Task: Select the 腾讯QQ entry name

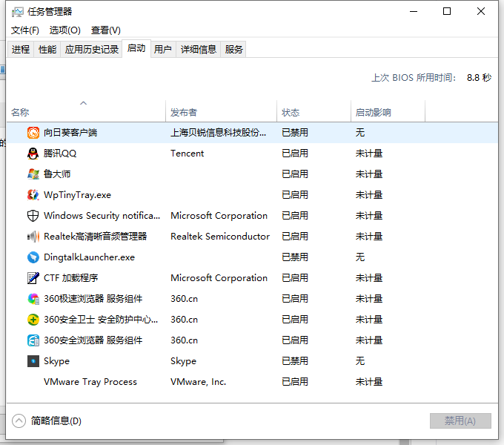Action: tap(60, 154)
